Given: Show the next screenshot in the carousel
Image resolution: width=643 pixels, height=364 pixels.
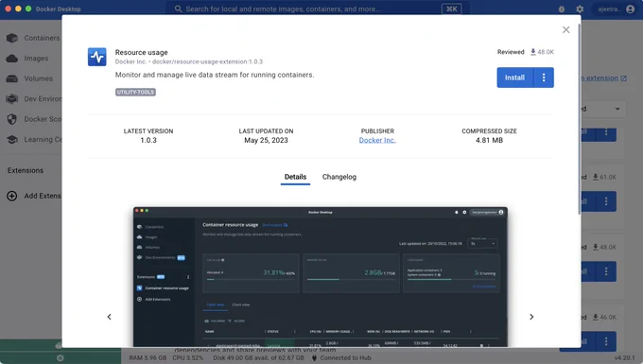Looking at the screenshot, I should [x=531, y=317].
